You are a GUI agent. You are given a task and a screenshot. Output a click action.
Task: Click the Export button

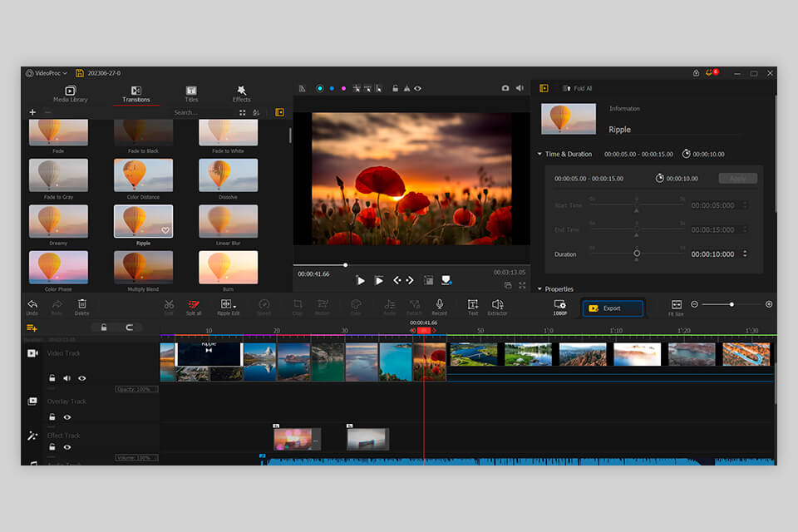click(x=613, y=308)
